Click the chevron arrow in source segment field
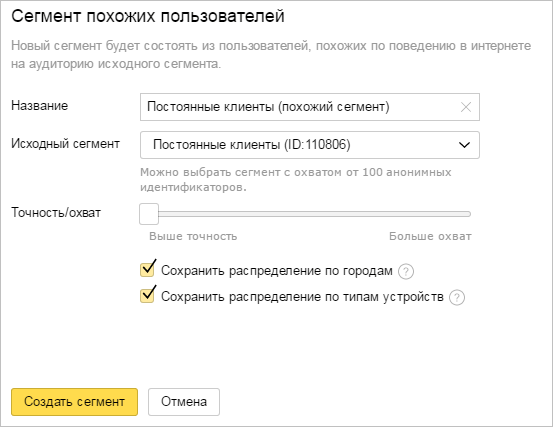The height and width of the screenshot is (427, 553). tap(464, 145)
